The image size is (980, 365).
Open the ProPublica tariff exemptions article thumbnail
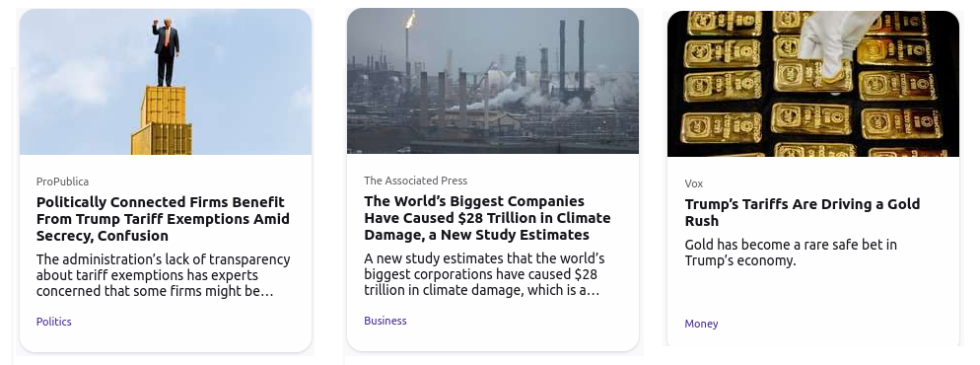tap(166, 82)
